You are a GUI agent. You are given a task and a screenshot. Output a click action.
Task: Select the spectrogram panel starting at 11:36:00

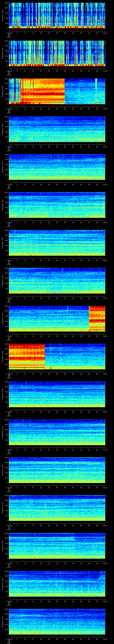click(x=57, y=281)
